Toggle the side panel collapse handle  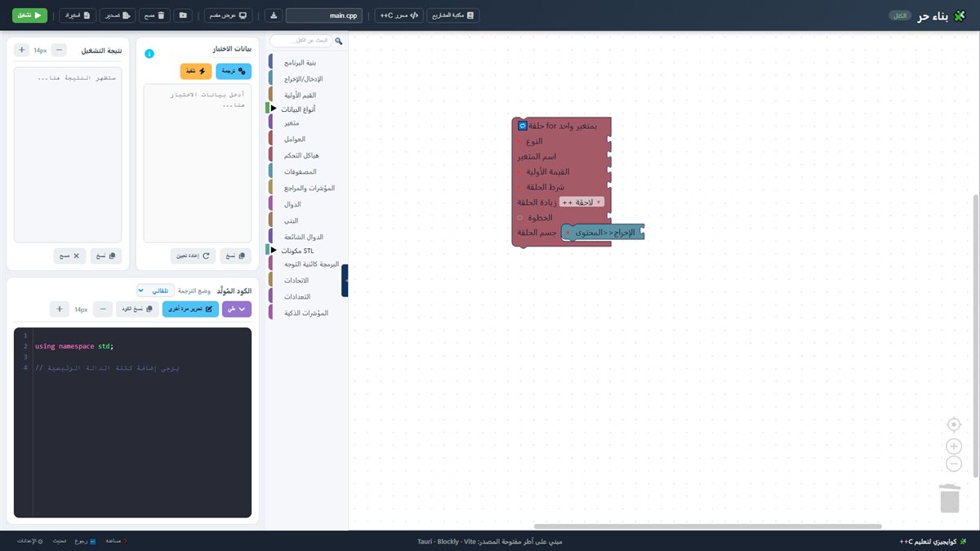click(345, 280)
